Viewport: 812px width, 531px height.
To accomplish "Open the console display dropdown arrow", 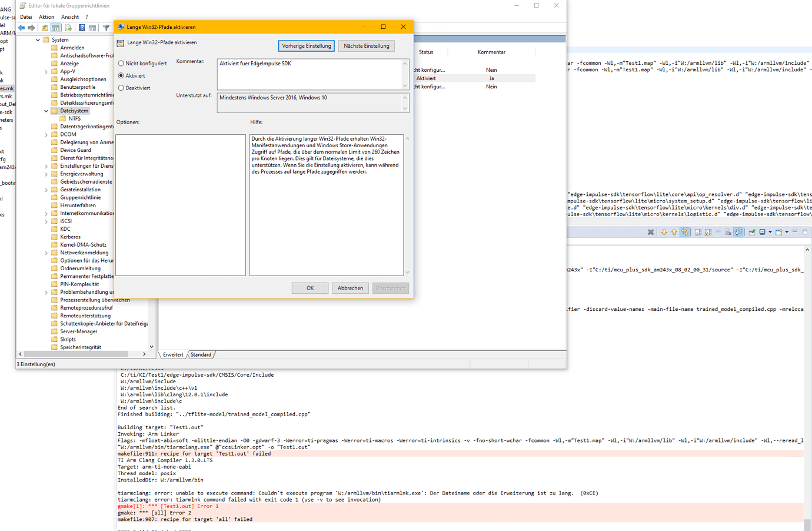I will click(x=770, y=232).
